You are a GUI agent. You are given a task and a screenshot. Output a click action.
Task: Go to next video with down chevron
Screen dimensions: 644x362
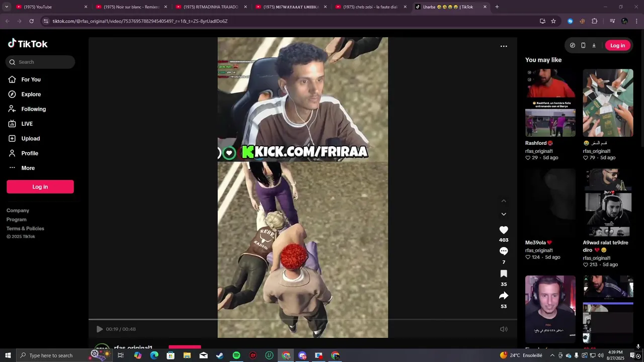tap(504, 214)
